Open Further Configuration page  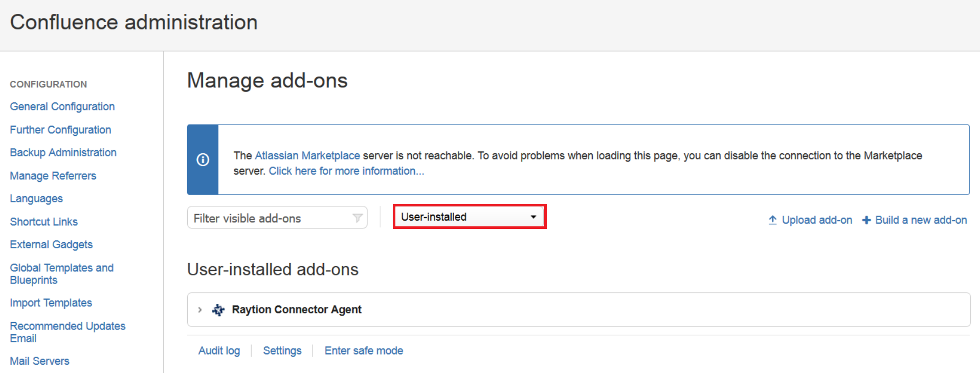tap(60, 130)
